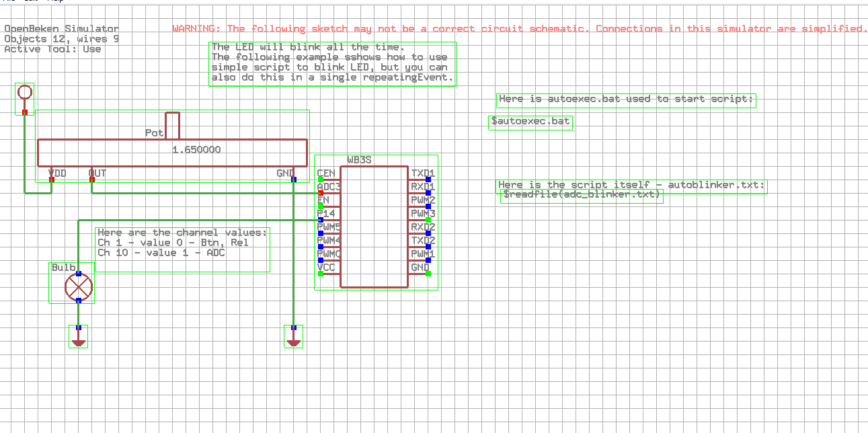The width and height of the screenshot is (868, 433).
Task: Click the "$readfile(adc_blinker.txt)" text box
Action: pyautogui.click(x=582, y=196)
